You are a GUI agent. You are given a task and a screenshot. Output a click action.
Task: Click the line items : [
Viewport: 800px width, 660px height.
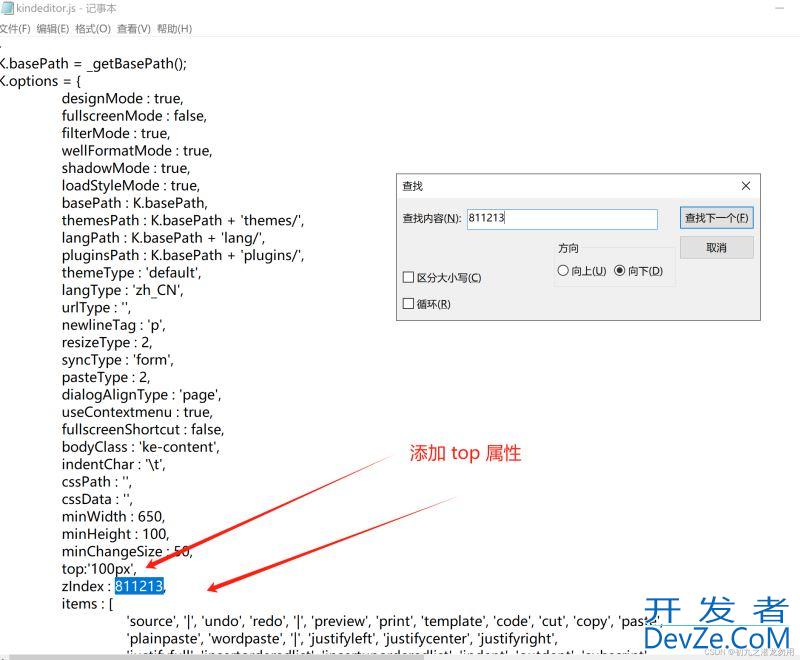87,603
